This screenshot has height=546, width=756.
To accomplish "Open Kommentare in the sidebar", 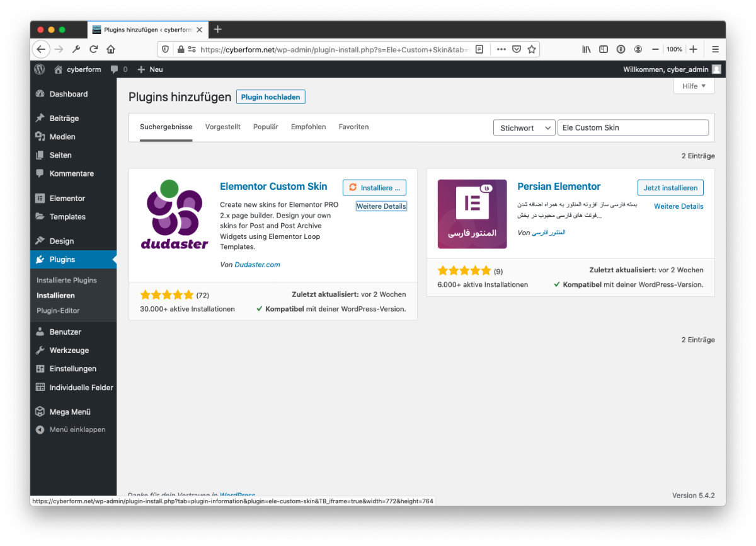I will click(73, 173).
